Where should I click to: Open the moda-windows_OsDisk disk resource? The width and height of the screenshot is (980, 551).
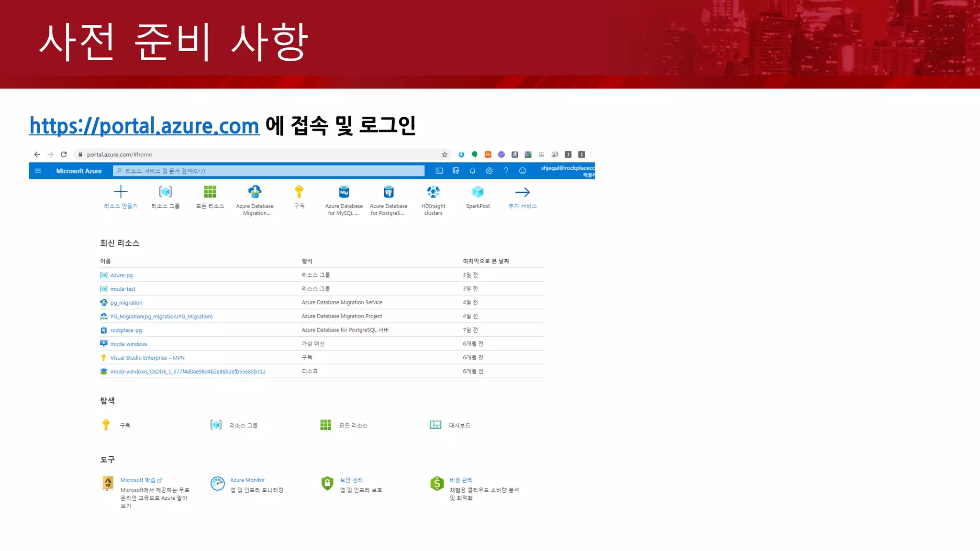[x=188, y=372]
